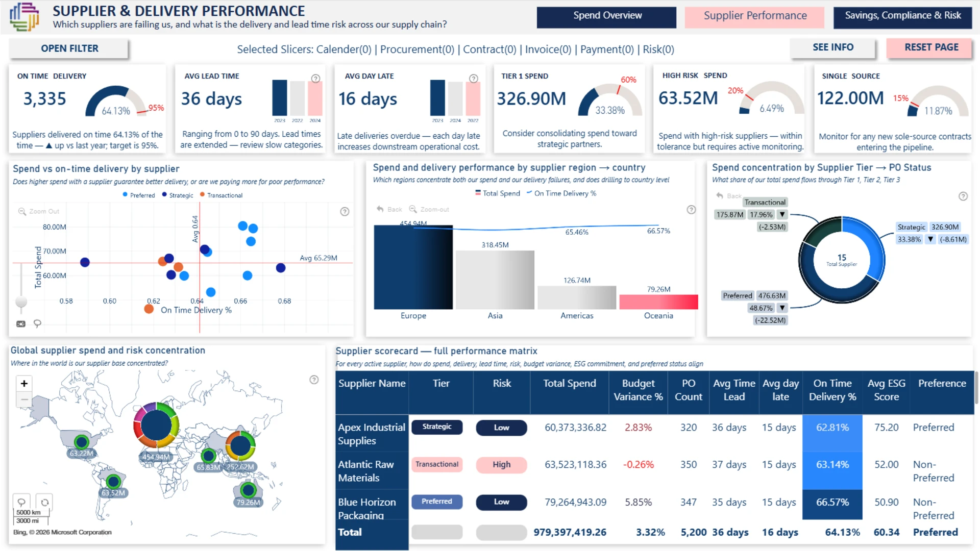Click the Preferred tier badge for Blue Horizon
This screenshot has height=551, width=980.
coord(437,502)
